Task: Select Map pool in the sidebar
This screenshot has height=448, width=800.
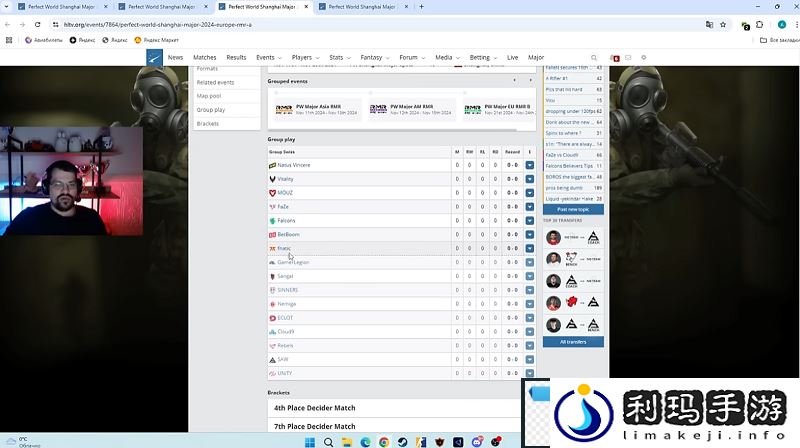Action: click(x=208, y=96)
